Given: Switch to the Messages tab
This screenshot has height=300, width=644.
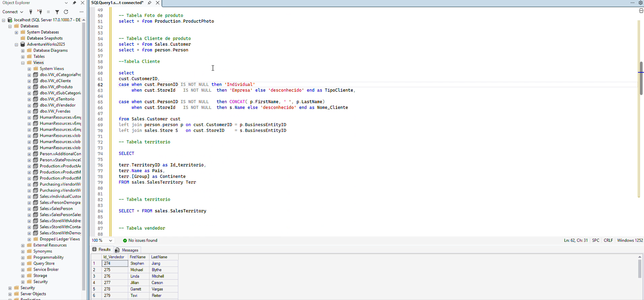Looking at the screenshot, I should tap(127, 250).
